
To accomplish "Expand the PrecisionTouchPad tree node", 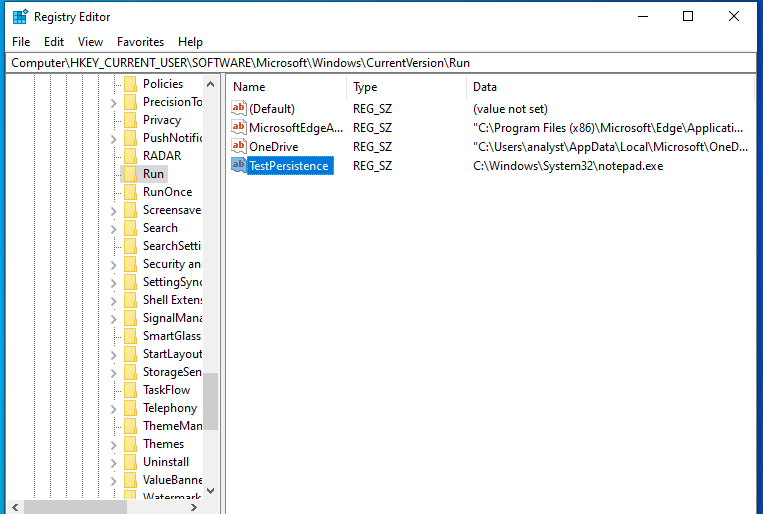I will coord(114,102).
